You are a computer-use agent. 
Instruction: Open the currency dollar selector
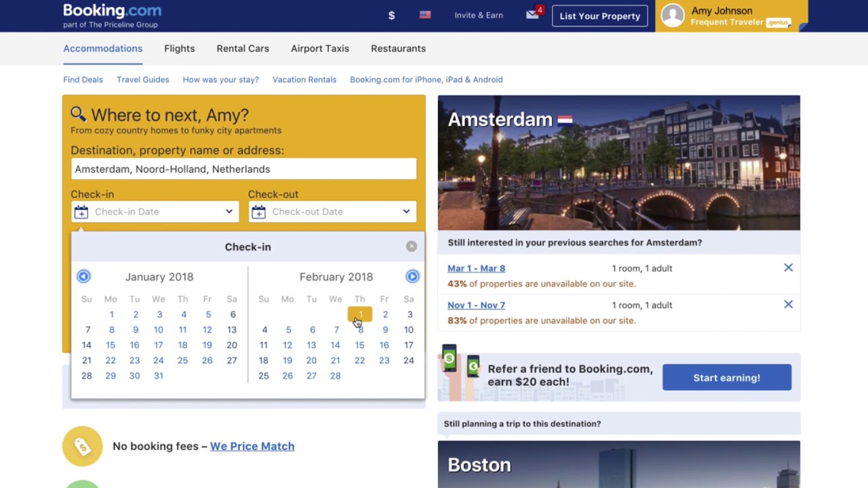coord(391,15)
